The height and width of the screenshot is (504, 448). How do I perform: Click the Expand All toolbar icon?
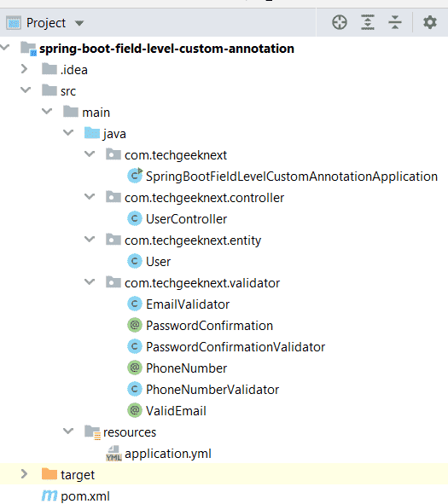click(x=368, y=22)
